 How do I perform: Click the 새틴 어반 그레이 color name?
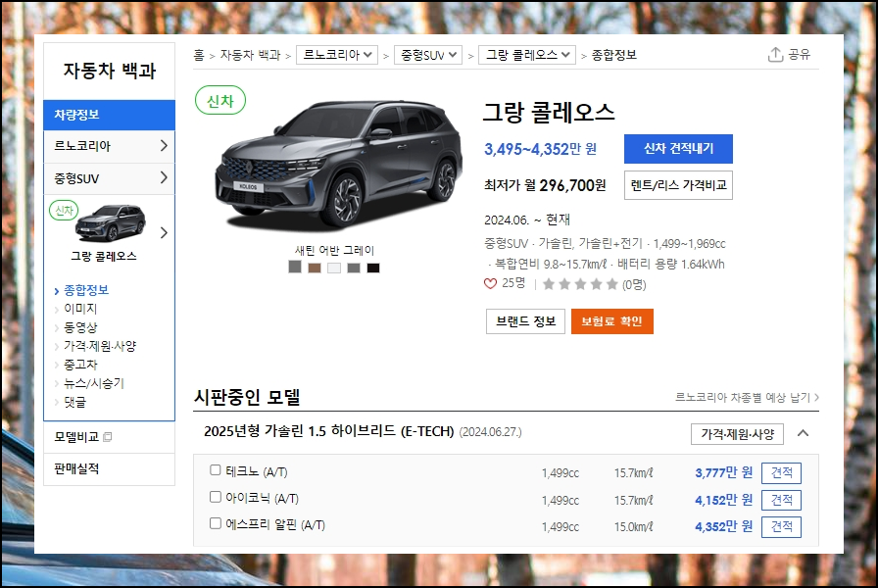click(334, 250)
